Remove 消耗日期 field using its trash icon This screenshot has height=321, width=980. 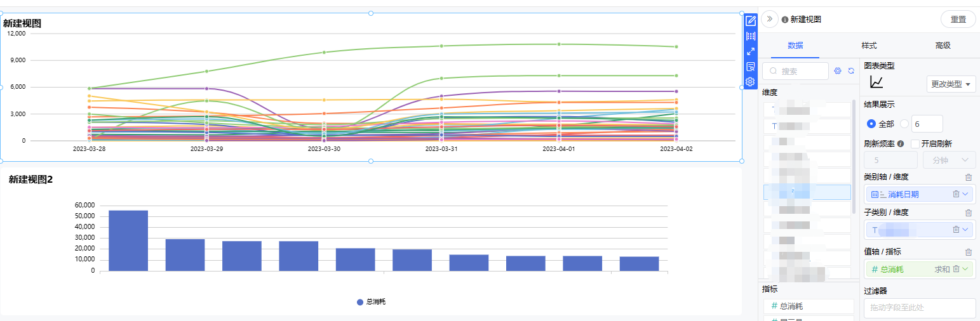coord(956,194)
